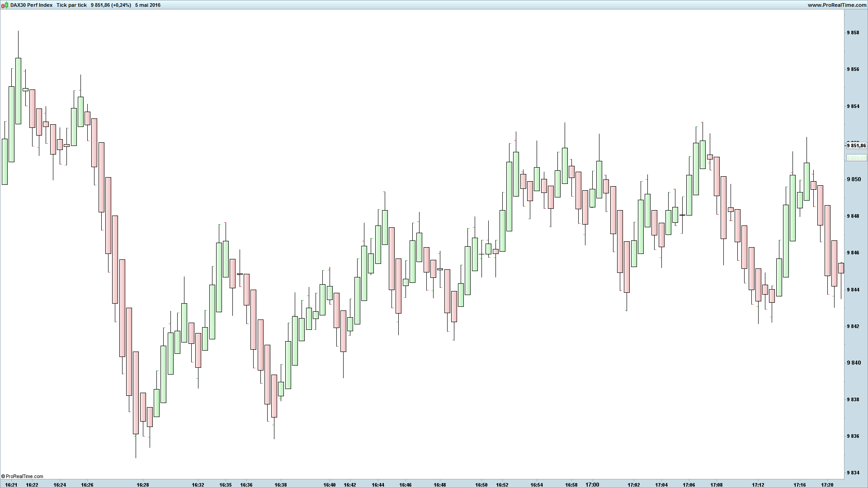The height and width of the screenshot is (488, 868).
Task: Click the 9 846 price scale label
Action: pos(853,253)
